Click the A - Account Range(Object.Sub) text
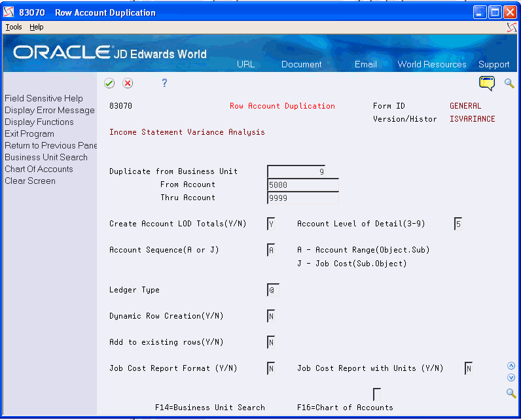521x420 pixels. pos(363,250)
